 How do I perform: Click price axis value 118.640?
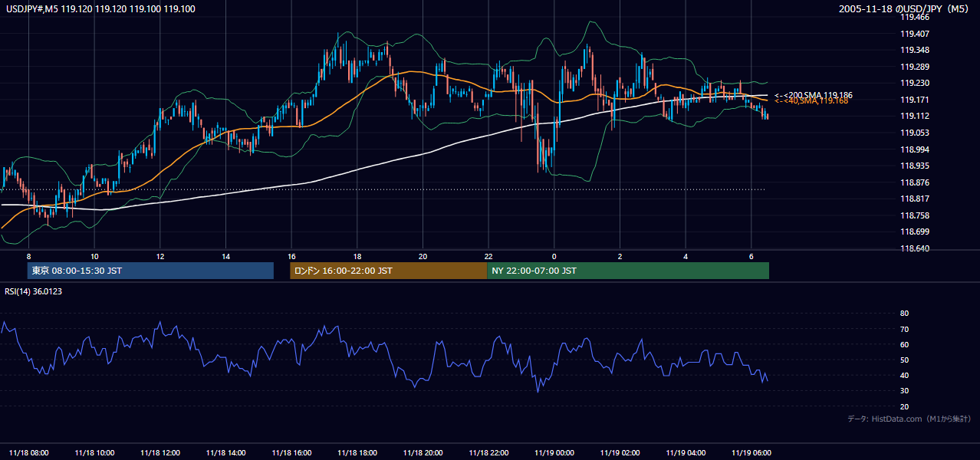point(915,248)
